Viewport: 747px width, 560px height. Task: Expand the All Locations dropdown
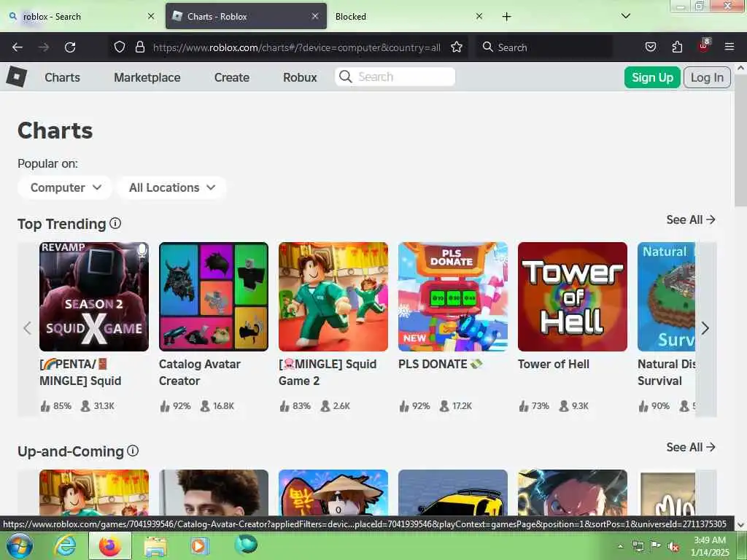pyautogui.click(x=171, y=187)
